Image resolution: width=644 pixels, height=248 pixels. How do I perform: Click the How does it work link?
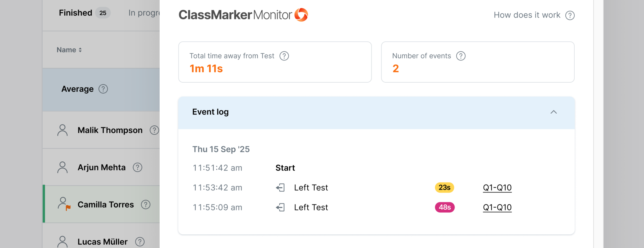527,15
